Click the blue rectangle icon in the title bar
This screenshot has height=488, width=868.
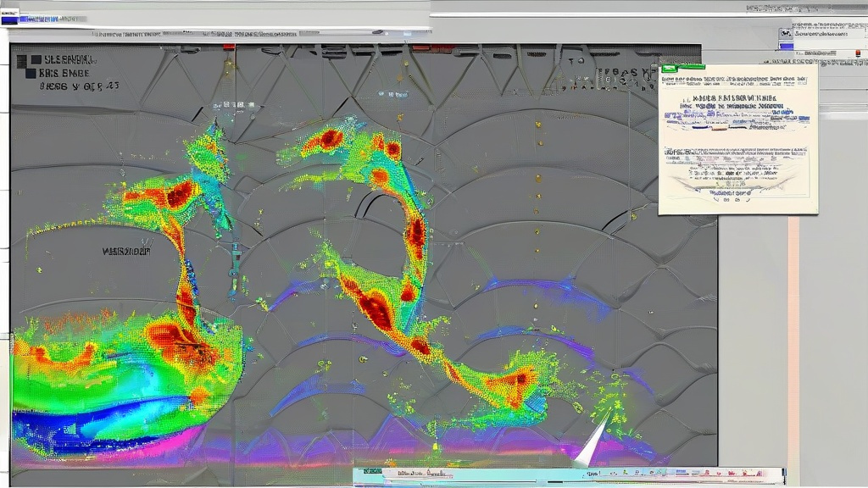9,19
